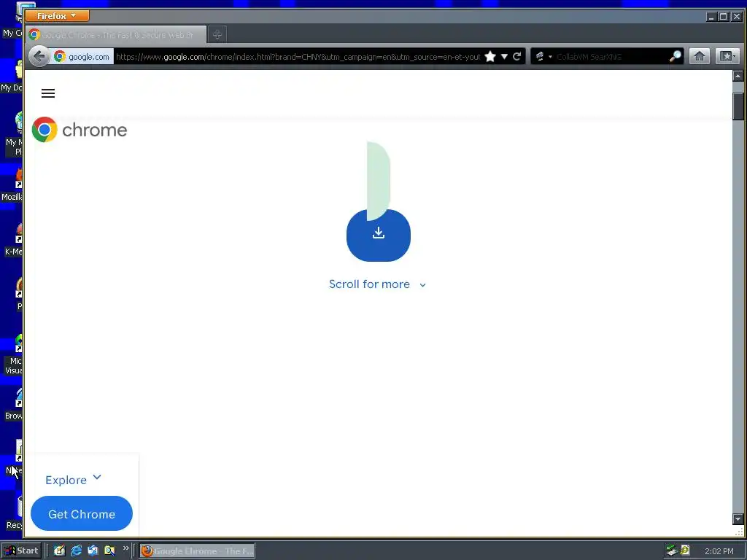
Task: Open the Firefox application menu
Action: click(57, 16)
